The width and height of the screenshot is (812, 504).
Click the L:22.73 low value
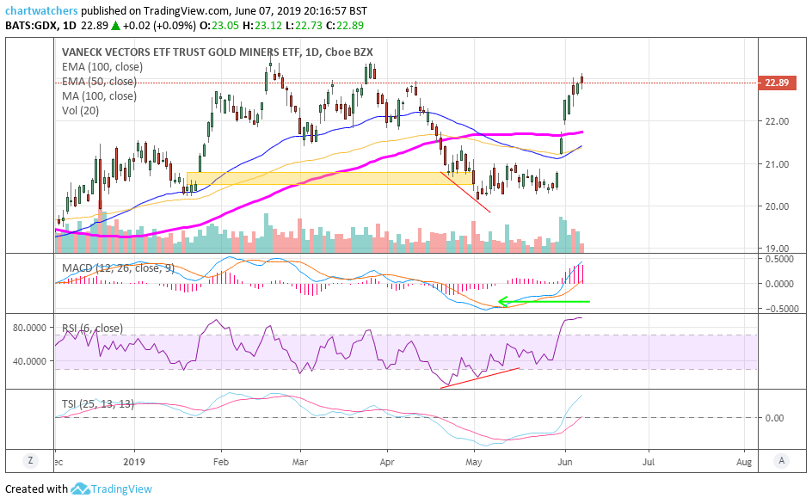click(303, 26)
